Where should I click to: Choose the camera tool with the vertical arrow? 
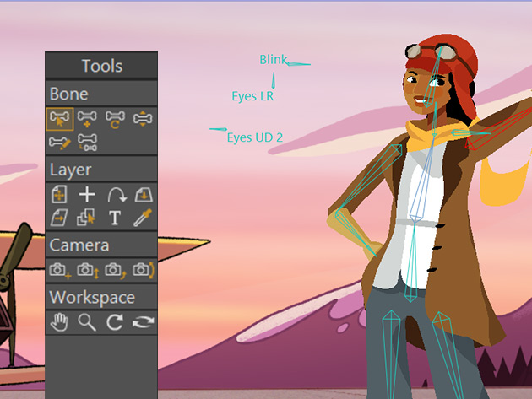[x=88, y=270]
